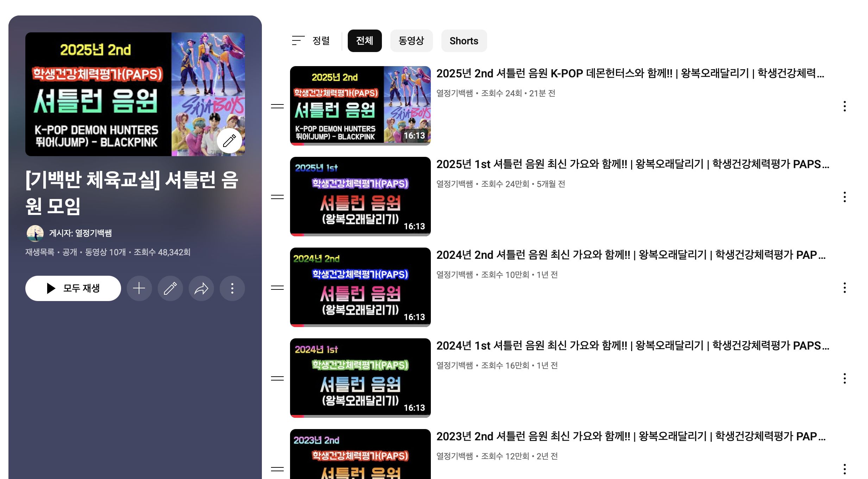Click watch-progress bar on 2024년 2nd thumbnail

[x=360, y=325]
